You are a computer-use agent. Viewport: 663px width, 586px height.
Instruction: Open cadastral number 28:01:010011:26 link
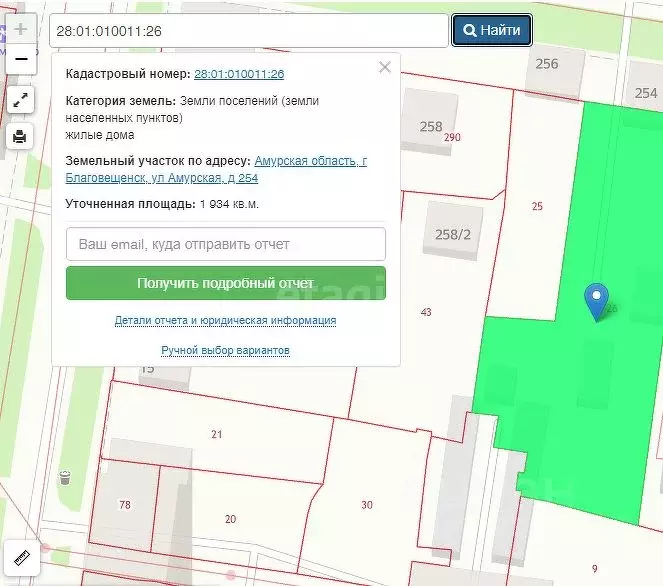(239, 74)
